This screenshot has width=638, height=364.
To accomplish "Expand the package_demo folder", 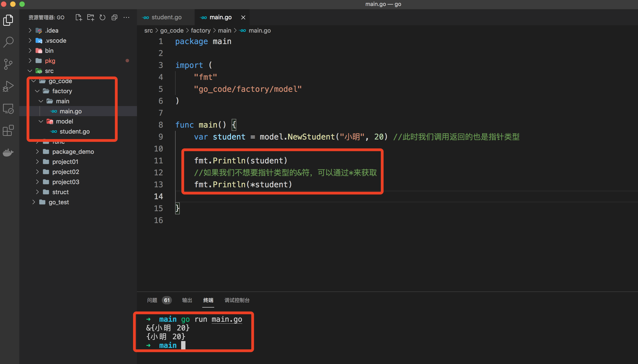I will (x=73, y=152).
